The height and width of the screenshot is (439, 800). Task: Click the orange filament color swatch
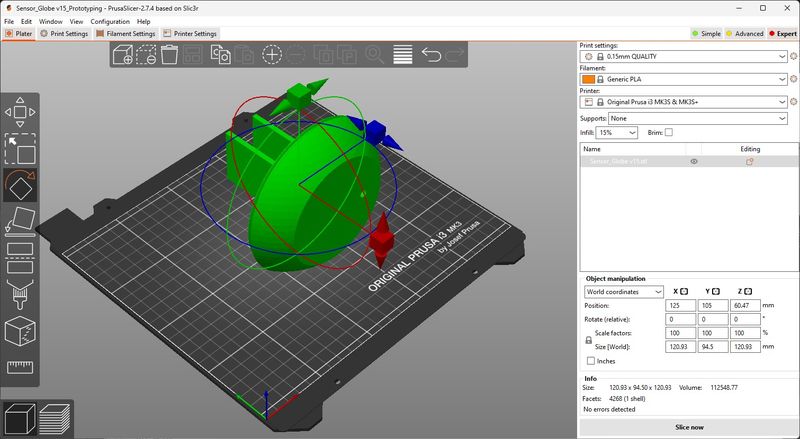coord(588,78)
